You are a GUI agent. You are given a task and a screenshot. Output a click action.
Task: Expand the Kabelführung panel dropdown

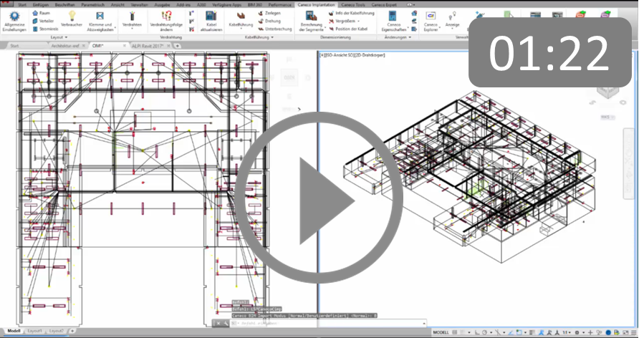point(260,37)
